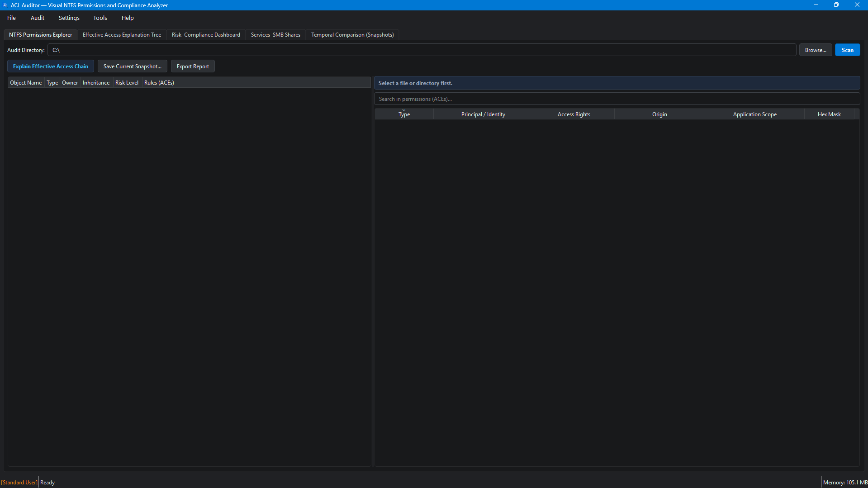
Task: Close the ACL Auditor window
Action: pyautogui.click(x=857, y=5)
